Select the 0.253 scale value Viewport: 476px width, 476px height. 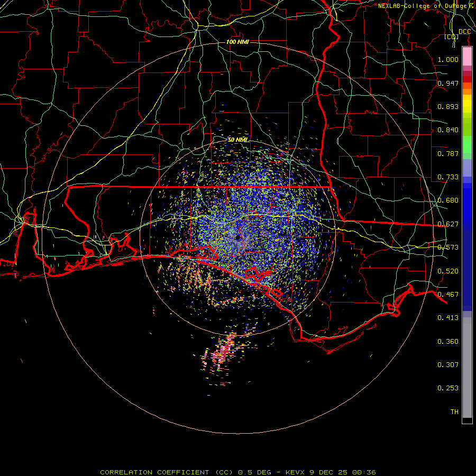click(448, 388)
